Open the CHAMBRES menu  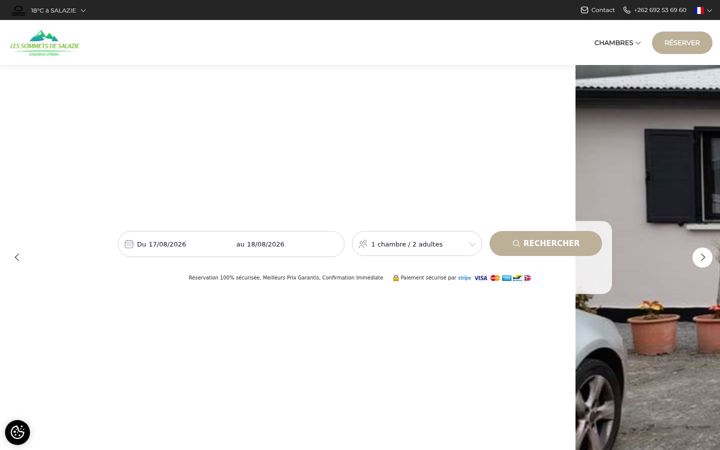[x=617, y=43]
